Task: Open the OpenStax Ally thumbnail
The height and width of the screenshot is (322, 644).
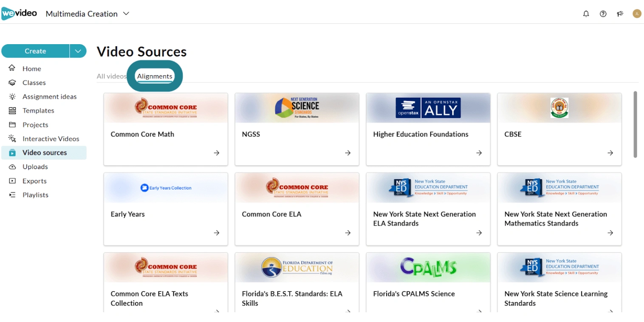Action: 428,108
